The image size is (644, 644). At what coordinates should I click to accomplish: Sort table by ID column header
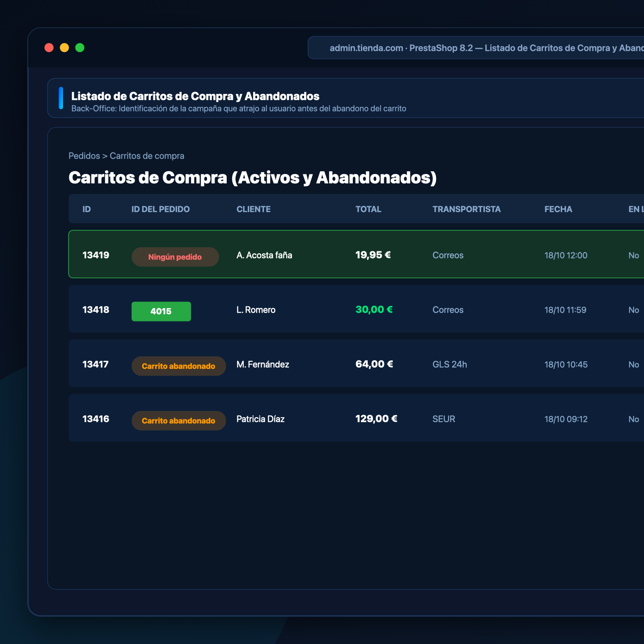(x=87, y=209)
